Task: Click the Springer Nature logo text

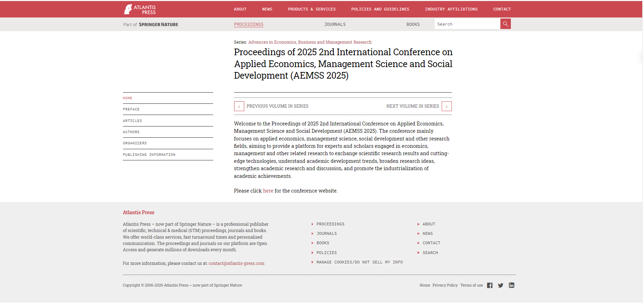Action: coord(158,24)
